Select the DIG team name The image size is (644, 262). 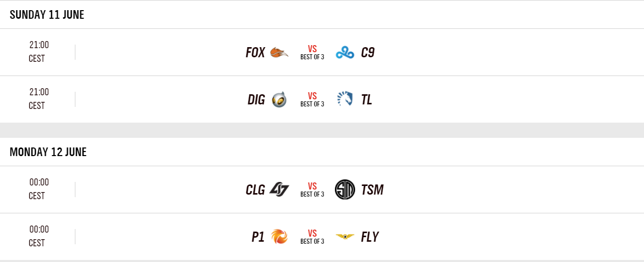pos(256,100)
